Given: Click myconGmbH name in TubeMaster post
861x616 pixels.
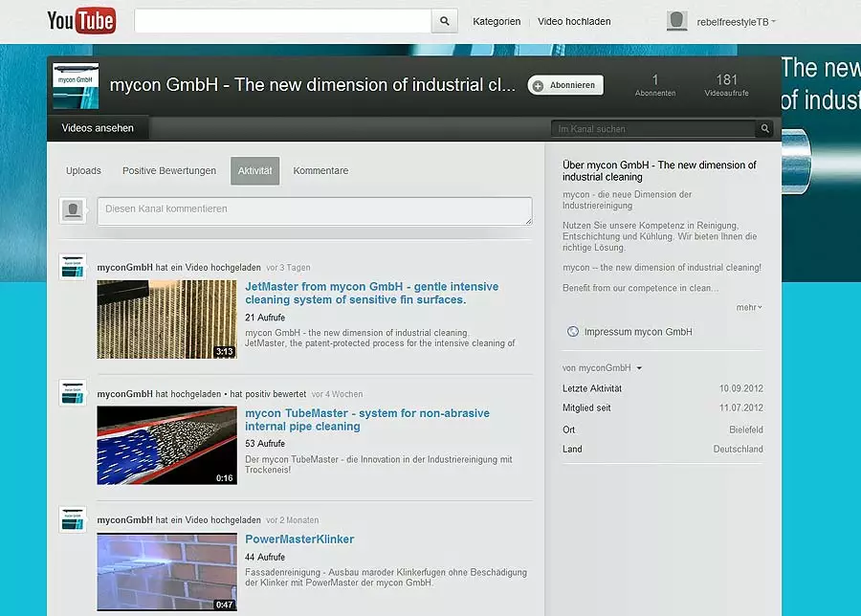Looking at the screenshot, I should point(124,394).
